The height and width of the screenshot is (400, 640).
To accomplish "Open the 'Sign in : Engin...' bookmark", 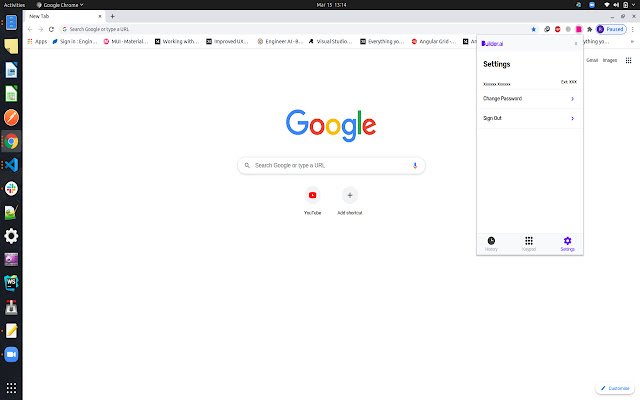I will coord(75,41).
